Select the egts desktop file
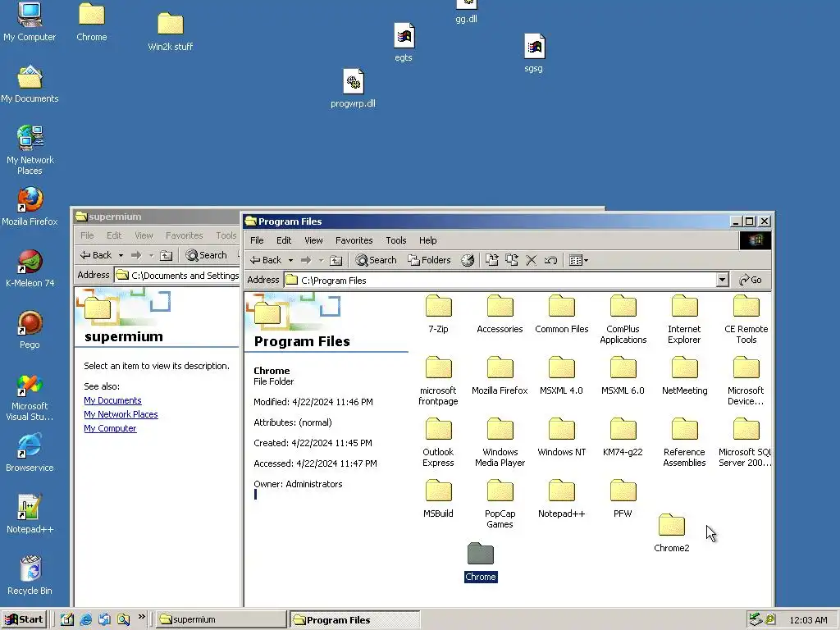Image resolution: width=840 pixels, height=630 pixels. pos(404,43)
